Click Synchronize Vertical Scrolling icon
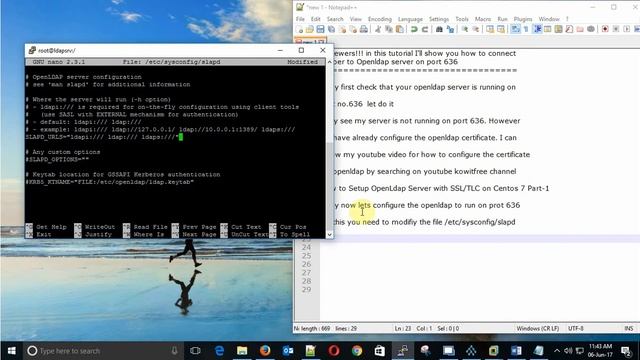 point(489,29)
